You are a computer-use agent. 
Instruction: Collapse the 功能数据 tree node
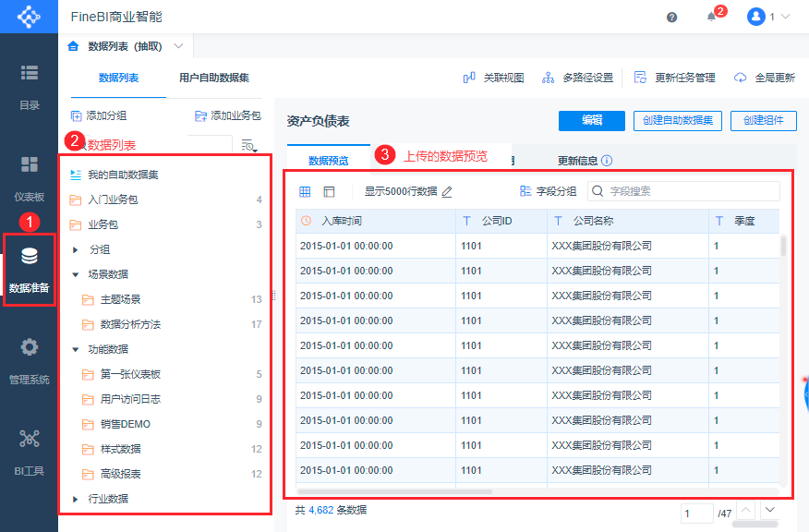76,350
